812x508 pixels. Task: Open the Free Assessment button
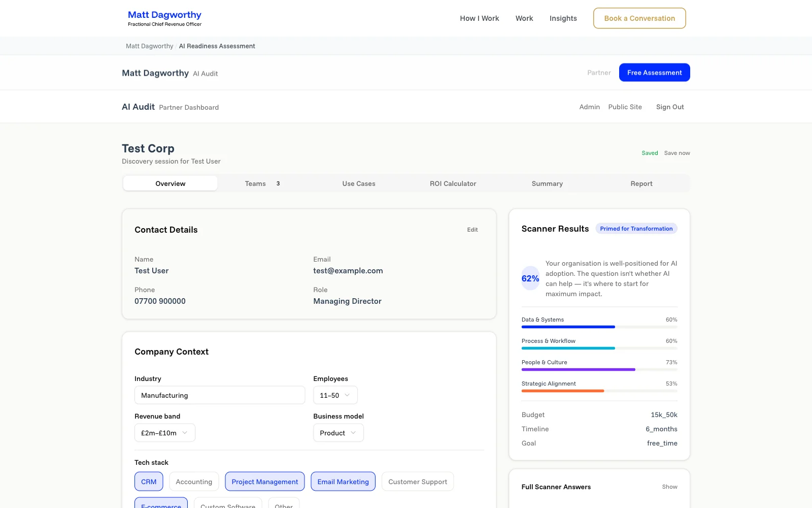tap(654, 72)
